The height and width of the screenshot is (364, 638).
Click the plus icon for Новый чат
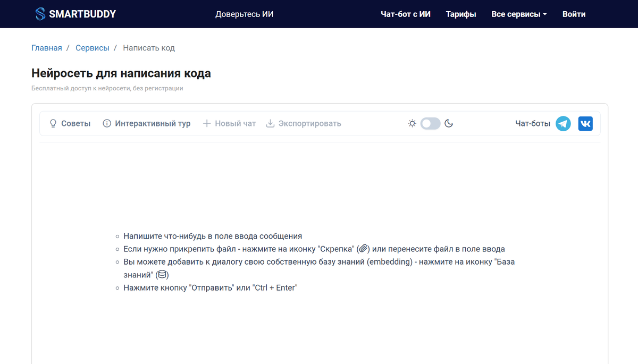coord(207,124)
